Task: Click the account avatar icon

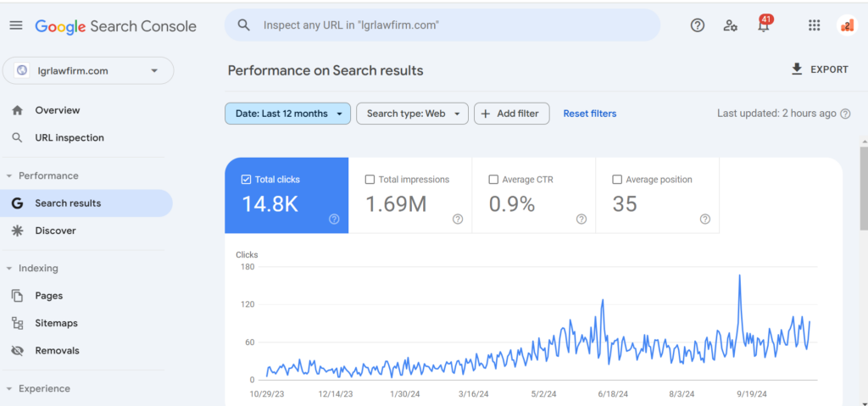Action: click(x=847, y=25)
